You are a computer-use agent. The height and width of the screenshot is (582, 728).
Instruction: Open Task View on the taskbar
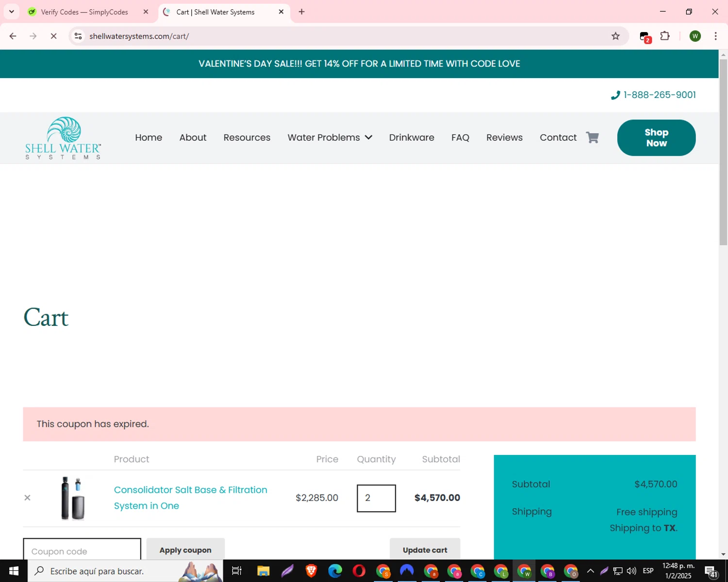236,571
